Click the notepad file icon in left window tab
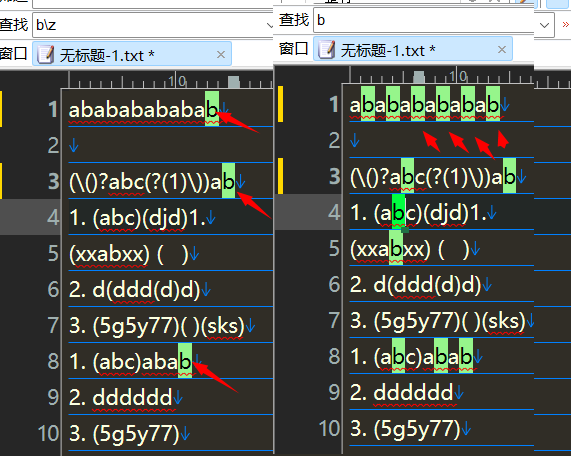This screenshot has width=571, height=456. coord(46,55)
